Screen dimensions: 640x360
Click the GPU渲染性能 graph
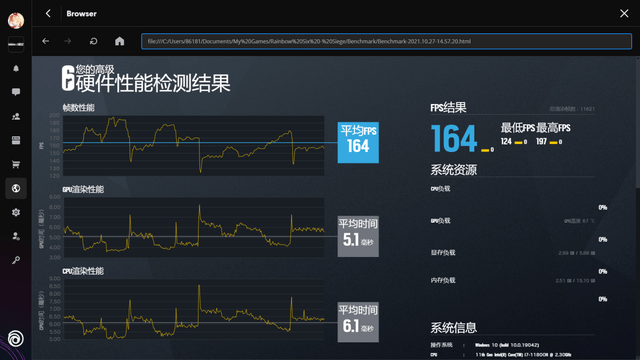(x=193, y=227)
